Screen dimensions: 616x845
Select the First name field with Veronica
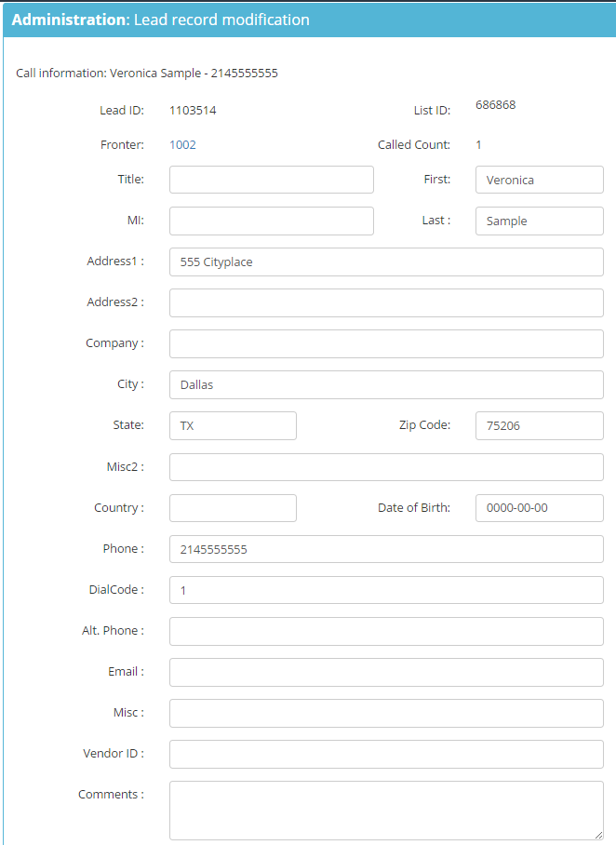click(540, 180)
